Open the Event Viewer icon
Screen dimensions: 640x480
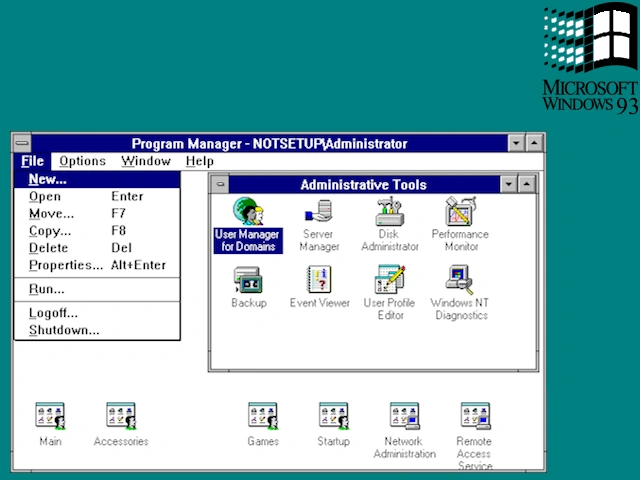coord(319,280)
